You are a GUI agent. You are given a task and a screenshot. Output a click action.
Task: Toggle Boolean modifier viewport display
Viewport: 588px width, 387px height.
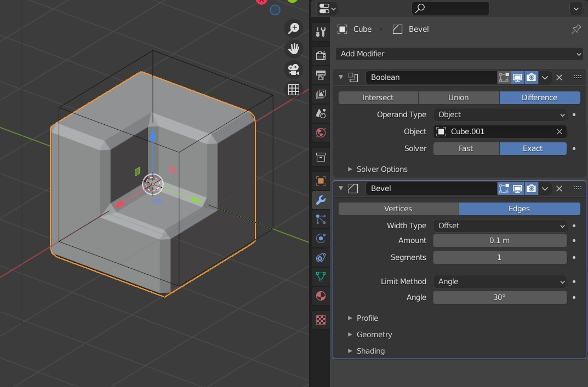517,77
